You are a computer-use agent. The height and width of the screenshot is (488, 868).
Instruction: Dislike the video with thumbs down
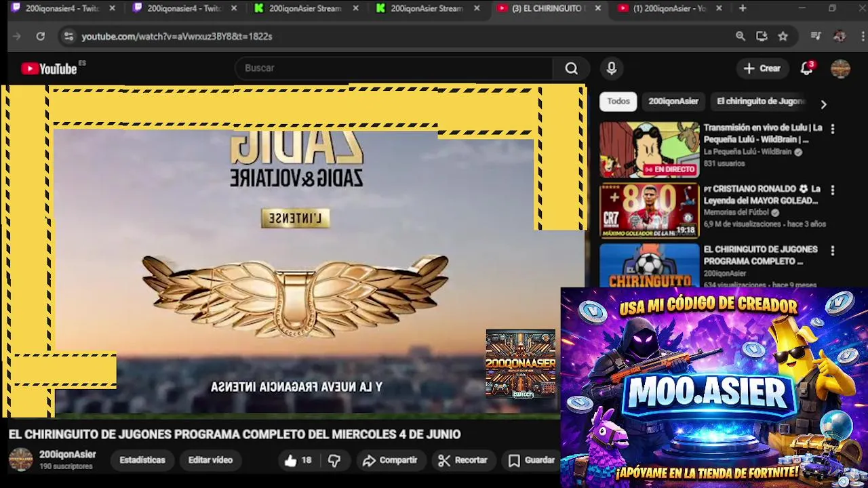[334, 460]
